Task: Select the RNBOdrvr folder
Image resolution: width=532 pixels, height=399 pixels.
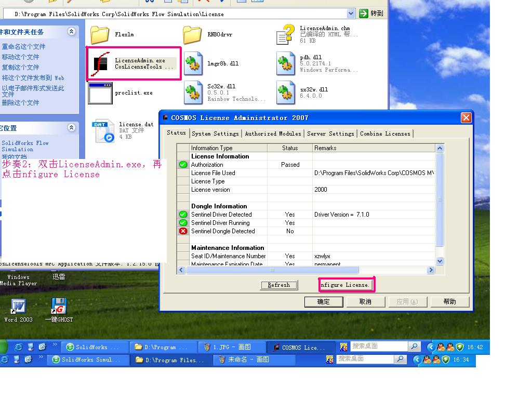Action: 192,35
